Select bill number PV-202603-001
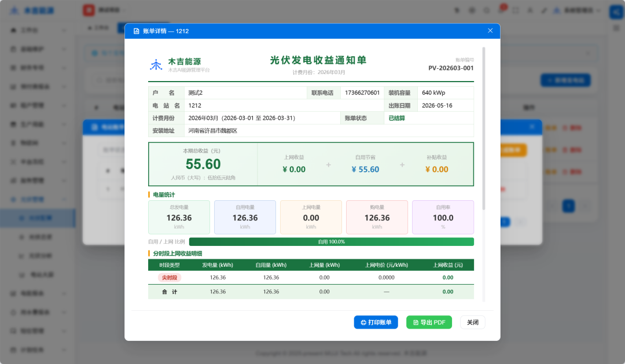The height and width of the screenshot is (364, 625). [x=451, y=68]
